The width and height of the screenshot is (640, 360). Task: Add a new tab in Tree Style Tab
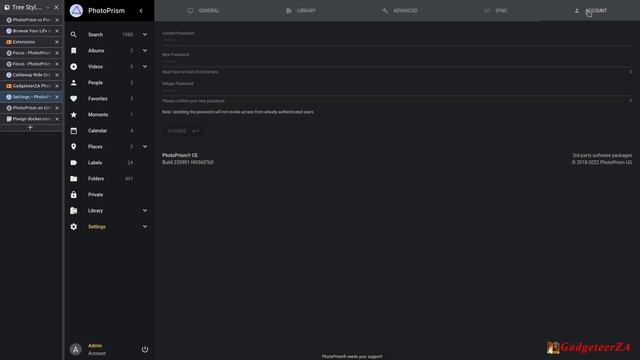(30, 127)
